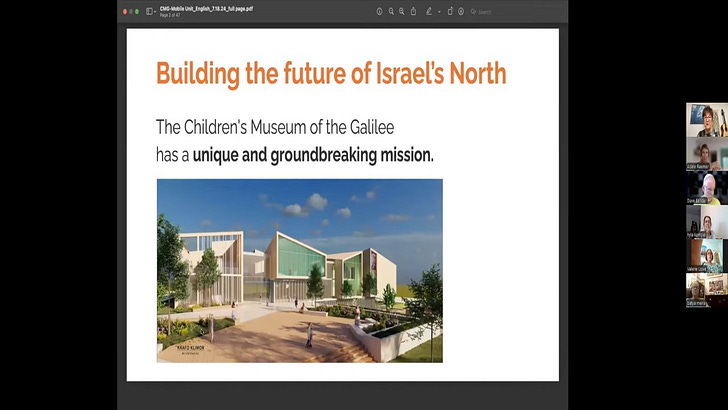Screen dimensions: 728x410
Task: Click the green full-screen window button
Action: [x=137, y=12]
